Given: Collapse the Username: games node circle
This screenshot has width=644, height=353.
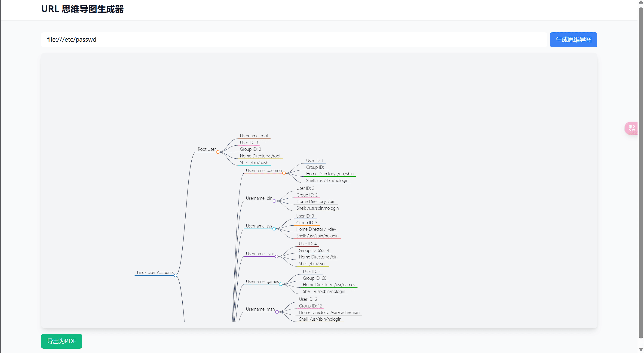Looking at the screenshot, I should point(280,284).
